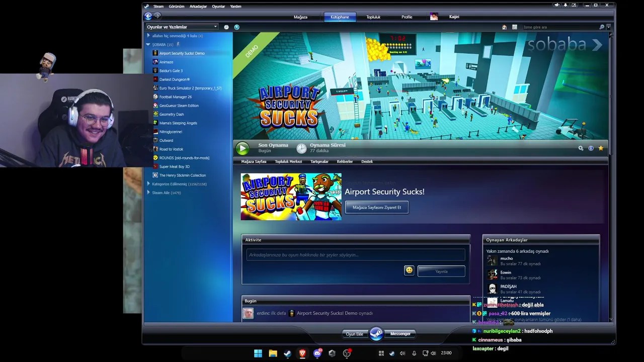
Task: Open Discord from the taskbar
Action: [x=317, y=353]
